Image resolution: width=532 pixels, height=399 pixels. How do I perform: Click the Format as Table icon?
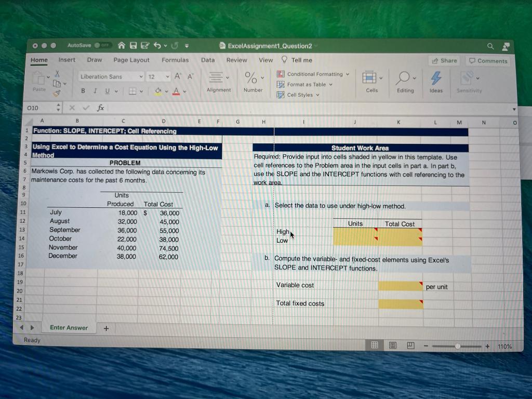click(x=281, y=84)
